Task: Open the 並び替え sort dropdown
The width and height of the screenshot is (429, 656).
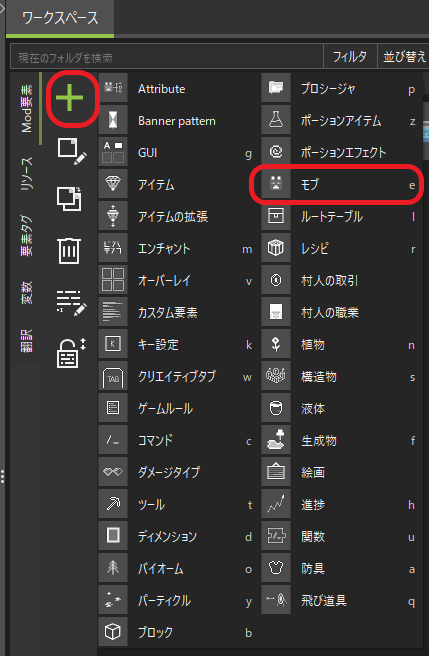Action: [403, 56]
